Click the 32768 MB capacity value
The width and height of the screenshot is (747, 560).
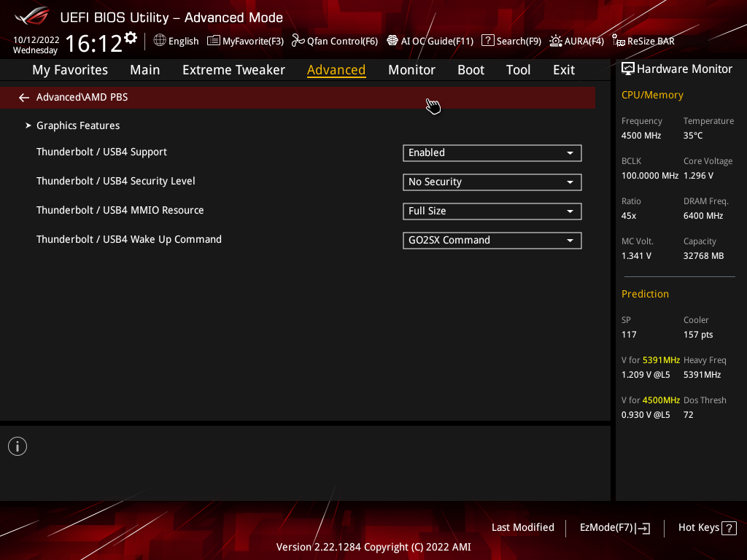(x=704, y=256)
